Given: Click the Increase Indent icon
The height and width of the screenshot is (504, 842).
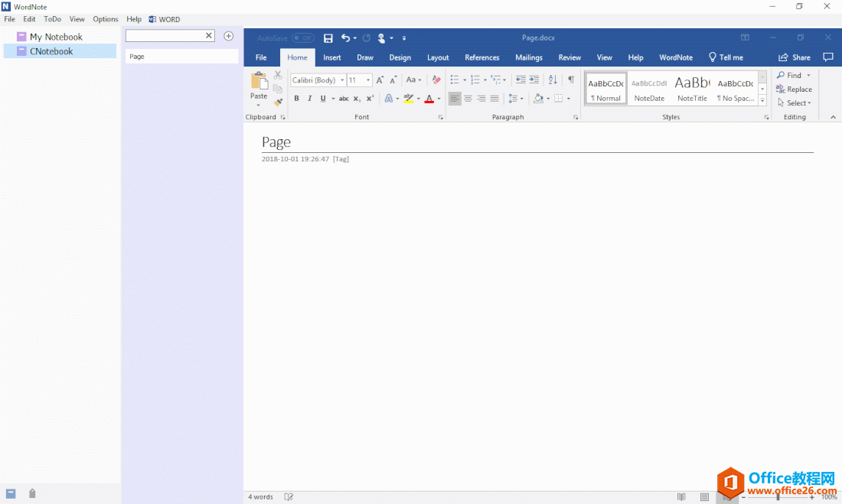Looking at the screenshot, I should [533, 80].
